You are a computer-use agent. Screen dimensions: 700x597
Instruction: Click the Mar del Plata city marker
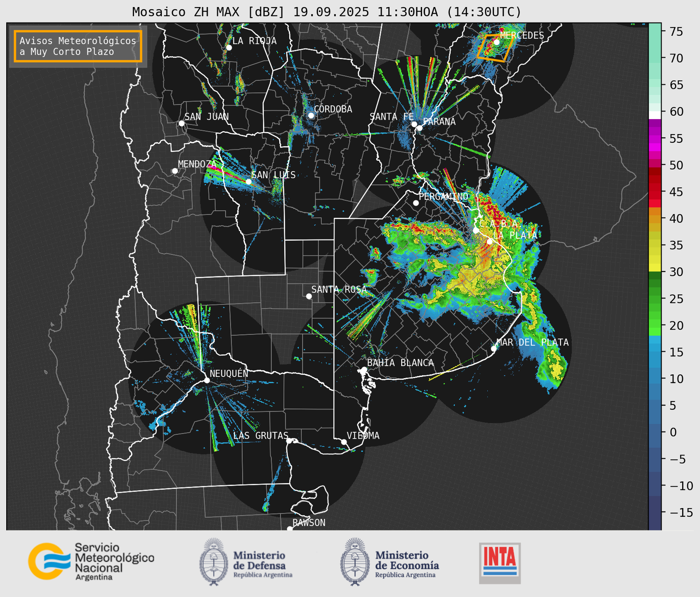tap(494, 348)
